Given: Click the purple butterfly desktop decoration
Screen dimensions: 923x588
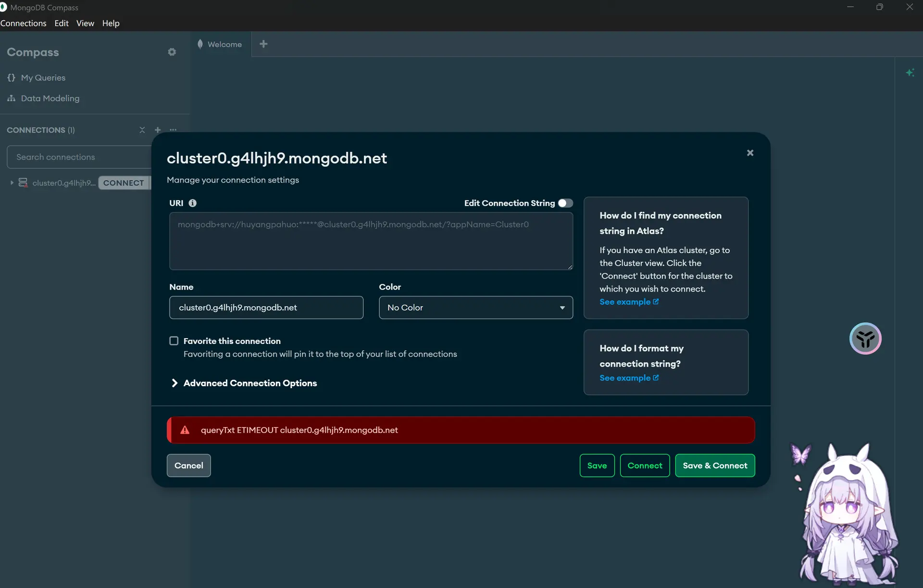Looking at the screenshot, I should (800, 454).
